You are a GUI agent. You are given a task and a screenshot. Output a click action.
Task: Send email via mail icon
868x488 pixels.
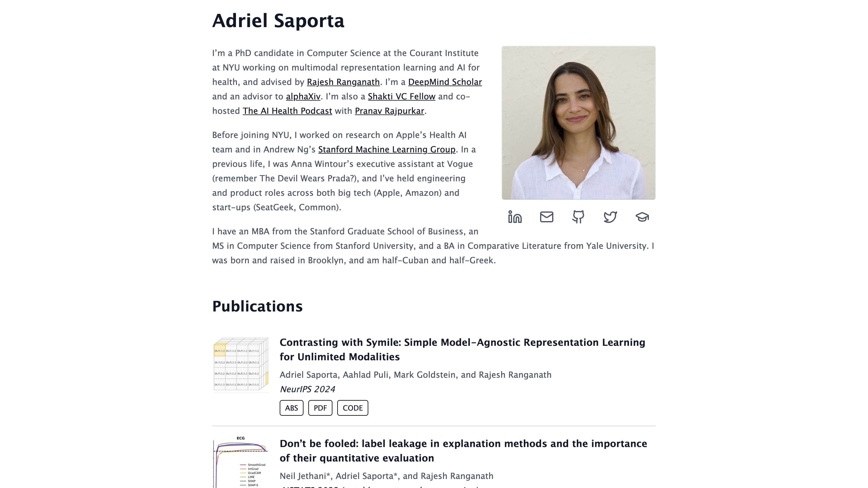pyautogui.click(x=547, y=216)
